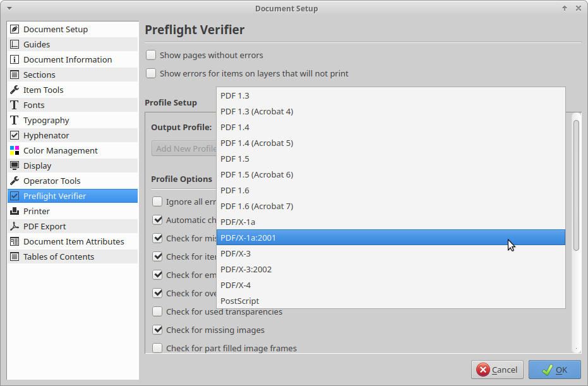The width and height of the screenshot is (588, 386).
Task: Select the Tables of Contents icon
Action: [x=15, y=256]
